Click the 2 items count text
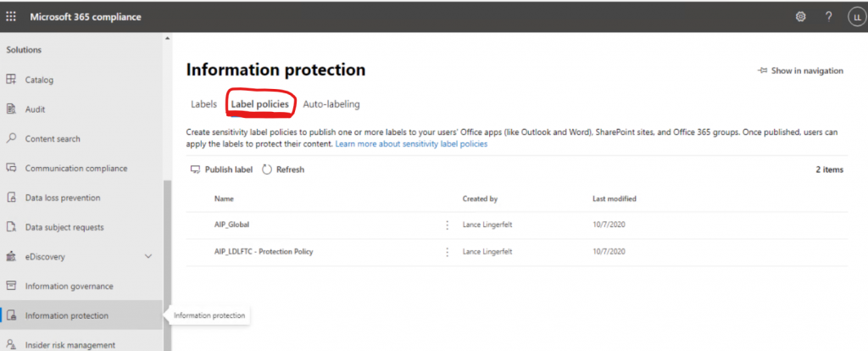Viewport: 868px width, 351px height. [829, 170]
